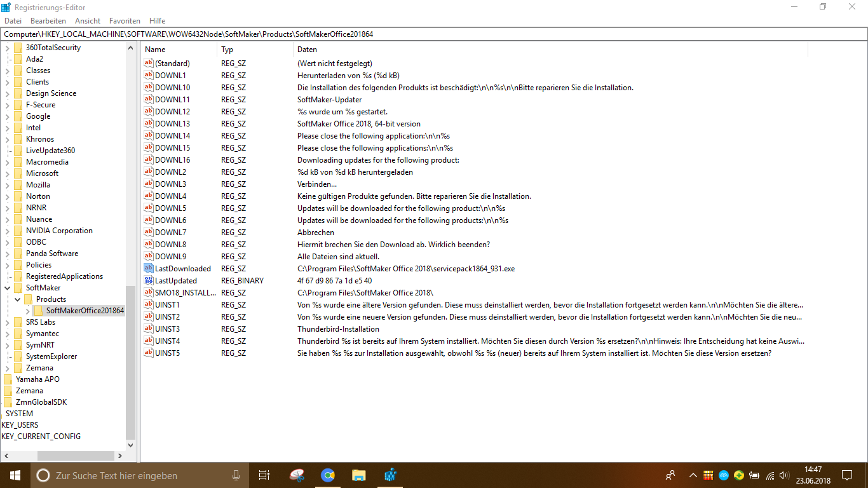Sort values by the Typ column header
This screenshot has height=488, width=868.
(255, 50)
